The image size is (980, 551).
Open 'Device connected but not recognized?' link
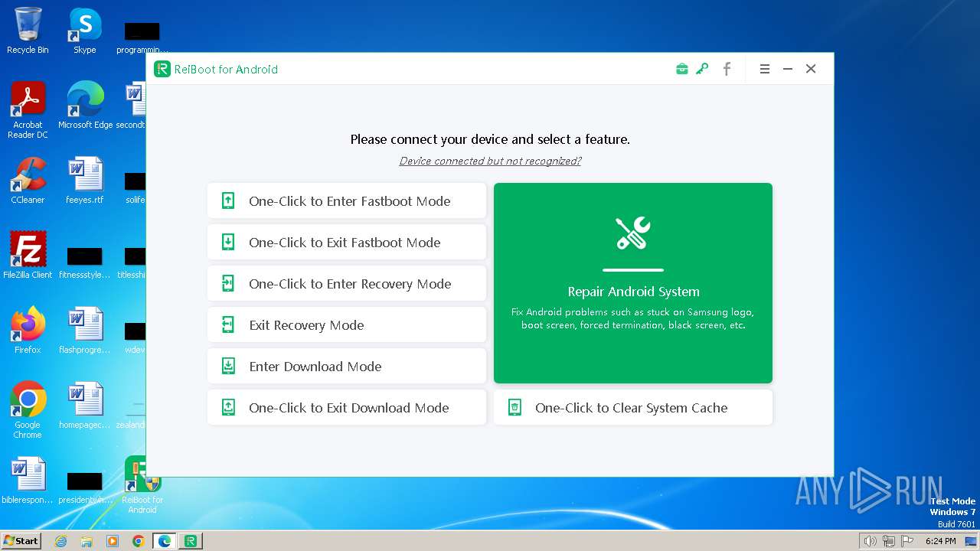[490, 161]
